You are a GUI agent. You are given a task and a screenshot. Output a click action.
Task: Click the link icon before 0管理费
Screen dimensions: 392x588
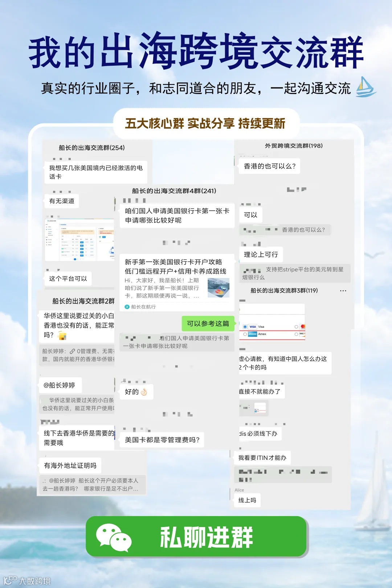coord(72,351)
